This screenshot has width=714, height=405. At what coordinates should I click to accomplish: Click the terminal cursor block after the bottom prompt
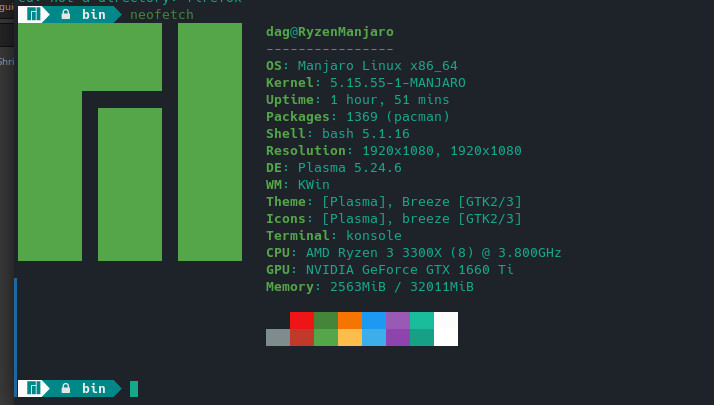[x=134, y=388]
